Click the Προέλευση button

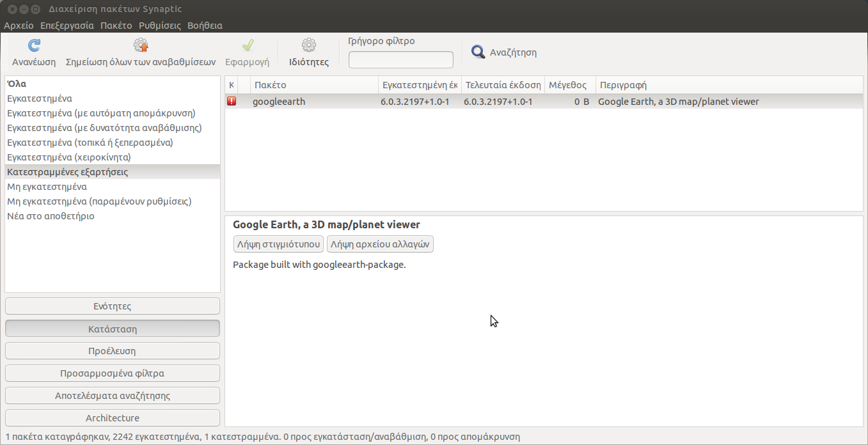[x=113, y=351]
